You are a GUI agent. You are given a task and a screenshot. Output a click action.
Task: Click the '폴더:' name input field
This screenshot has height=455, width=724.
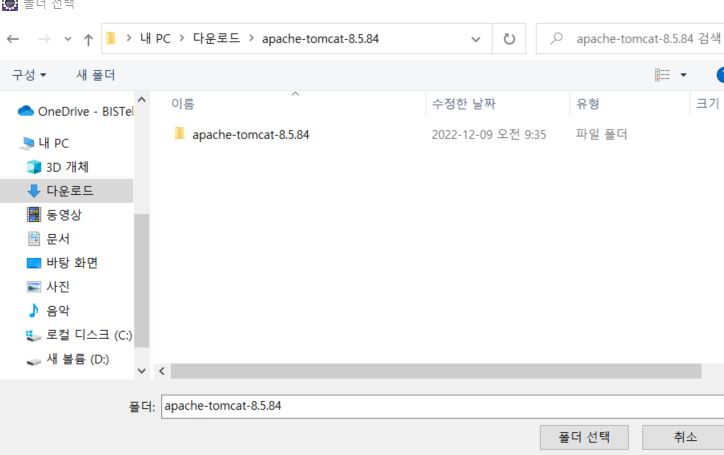point(442,406)
